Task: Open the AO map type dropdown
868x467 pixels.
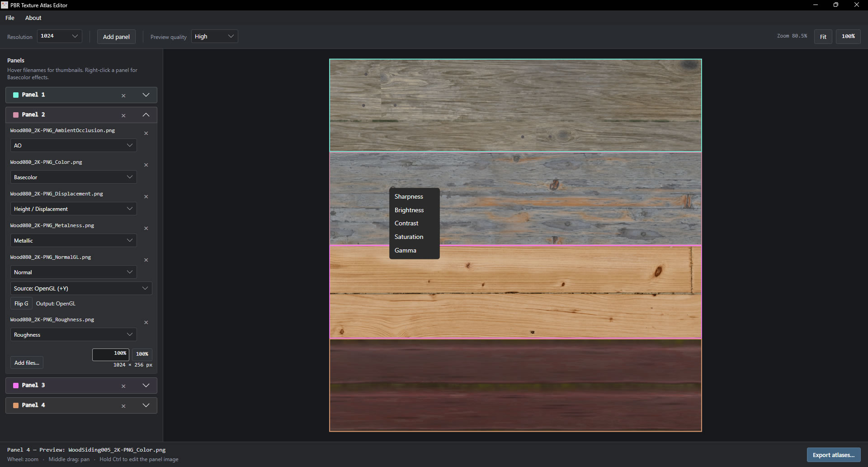Action: (x=73, y=145)
